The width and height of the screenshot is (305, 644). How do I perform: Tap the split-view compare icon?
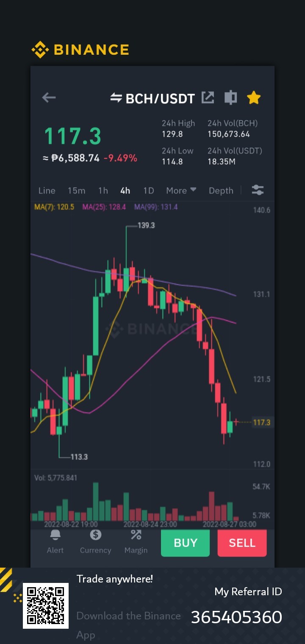tap(230, 98)
